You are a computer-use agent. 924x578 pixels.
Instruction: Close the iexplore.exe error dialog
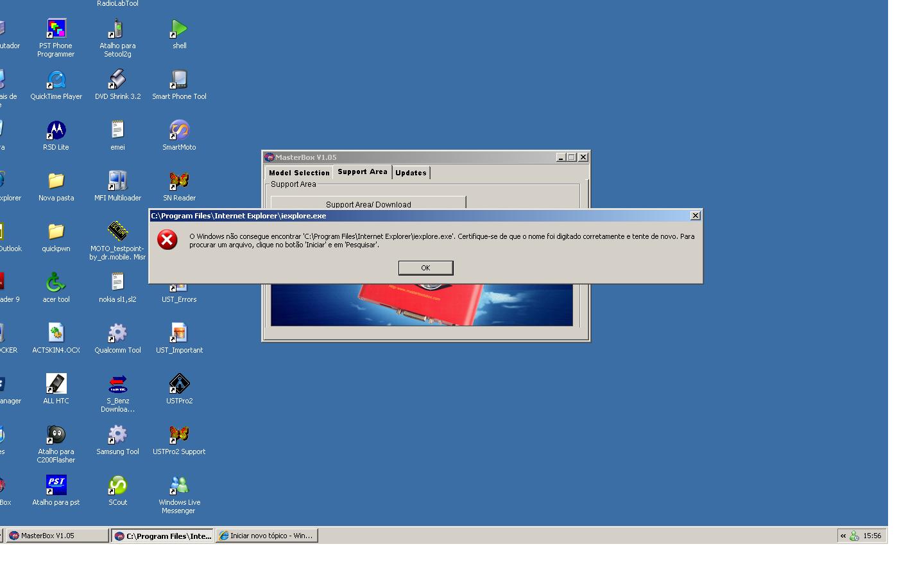[x=695, y=216]
